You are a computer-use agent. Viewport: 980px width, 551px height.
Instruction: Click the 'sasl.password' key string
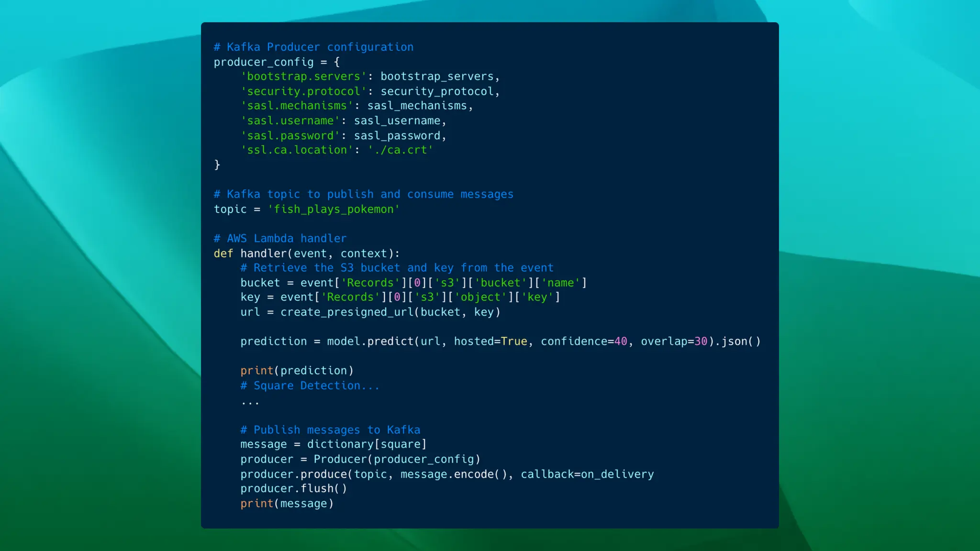[290, 136]
